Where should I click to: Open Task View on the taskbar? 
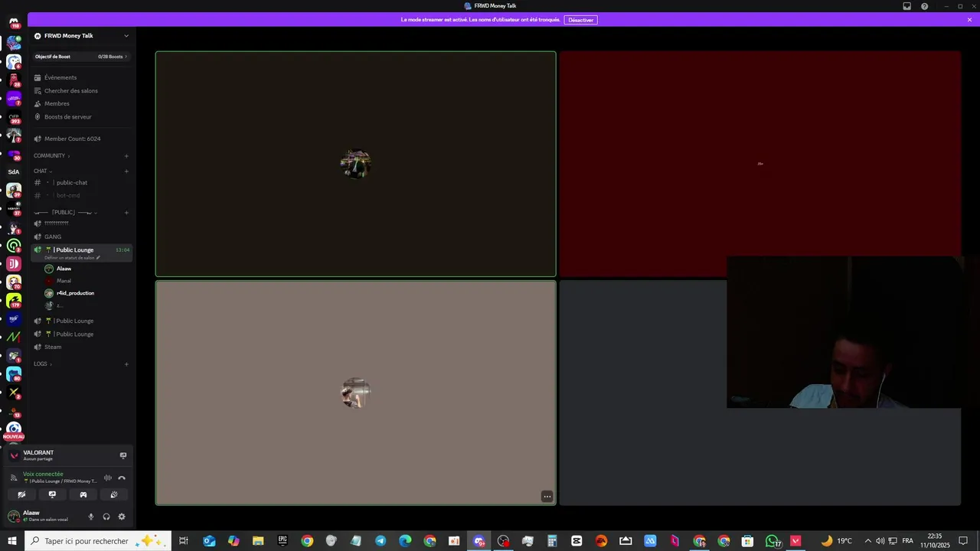click(x=184, y=541)
